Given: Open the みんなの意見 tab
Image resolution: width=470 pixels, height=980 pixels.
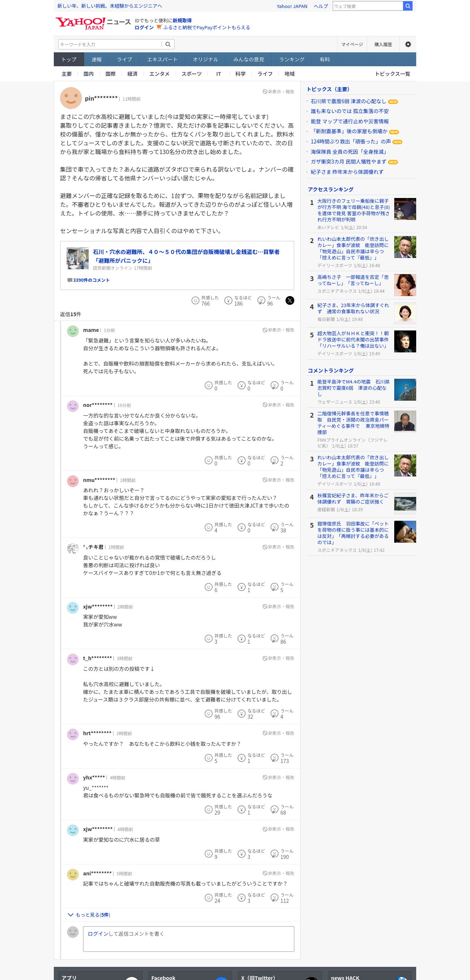Looking at the screenshot, I should [249, 59].
